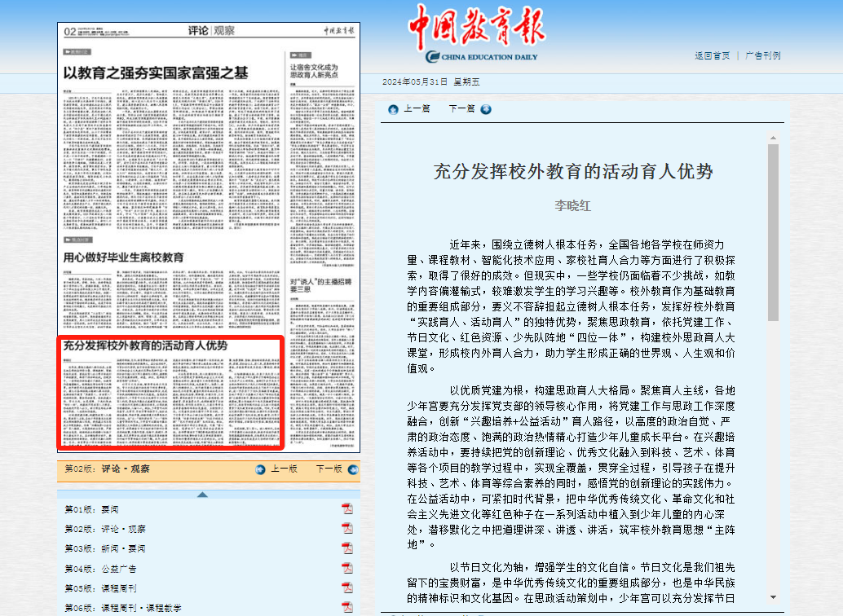Select 第06版：课程周刊·课程教学 in page list
The width and height of the screenshot is (843, 616).
pyautogui.click(x=122, y=608)
